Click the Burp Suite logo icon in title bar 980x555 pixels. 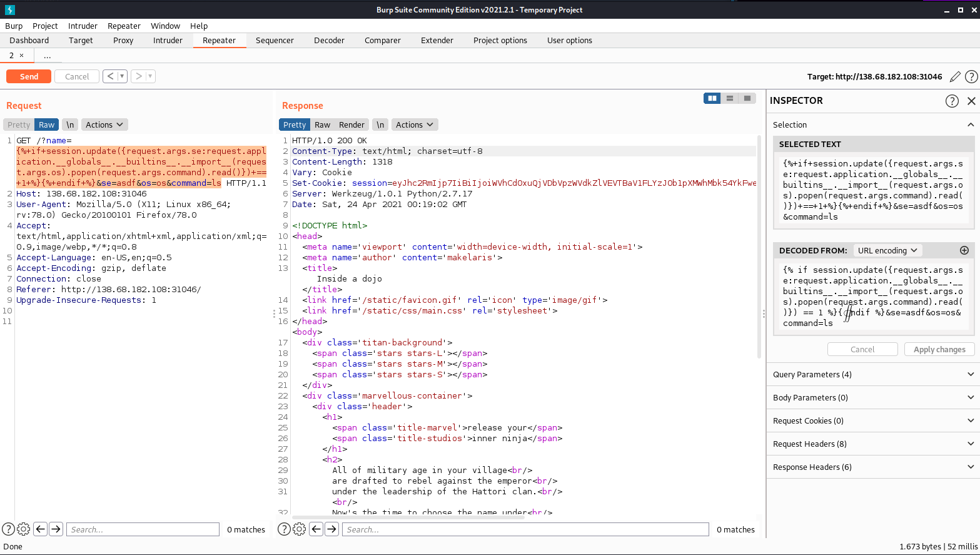point(9,9)
